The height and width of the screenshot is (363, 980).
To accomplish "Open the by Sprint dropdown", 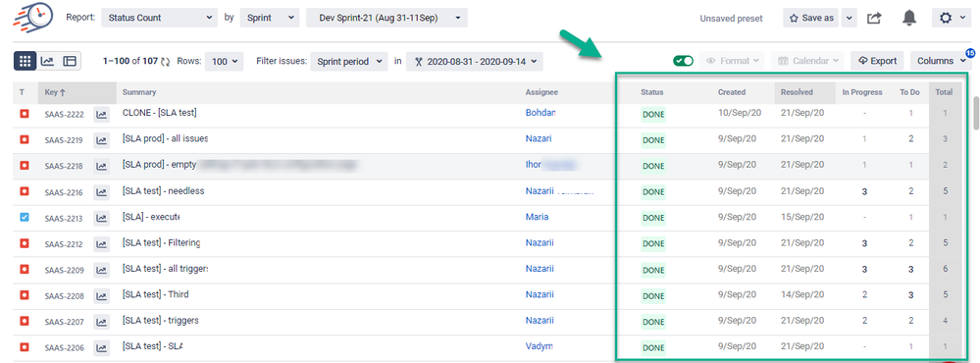I will tap(269, 18).
